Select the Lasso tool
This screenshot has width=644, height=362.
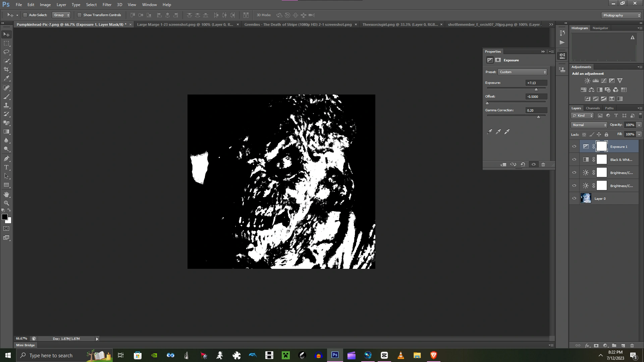pos(6,52)
